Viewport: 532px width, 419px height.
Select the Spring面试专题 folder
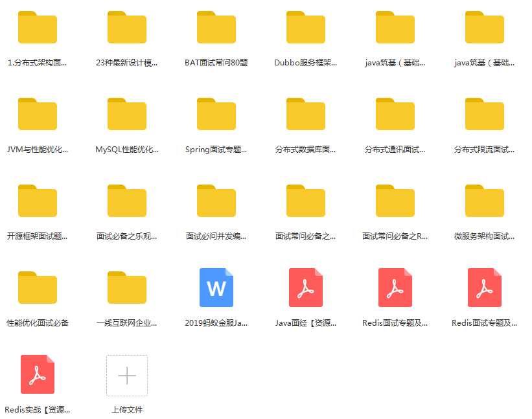tap(216, 115)
